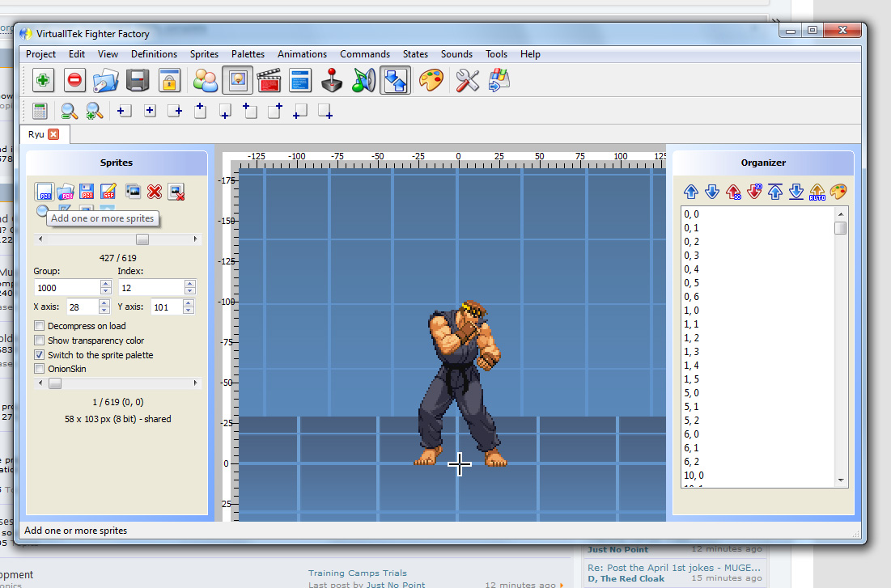
Task: Uncheck Switch to the sprite palette
Action: pyautogui.click(x=39, y=354)
